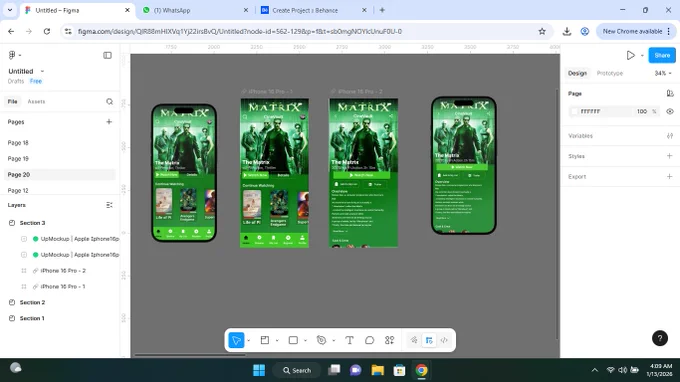The height and width of the screenshot is (382, 680).
Task: Select the Comment tool
Action: [x=369, y=340]
